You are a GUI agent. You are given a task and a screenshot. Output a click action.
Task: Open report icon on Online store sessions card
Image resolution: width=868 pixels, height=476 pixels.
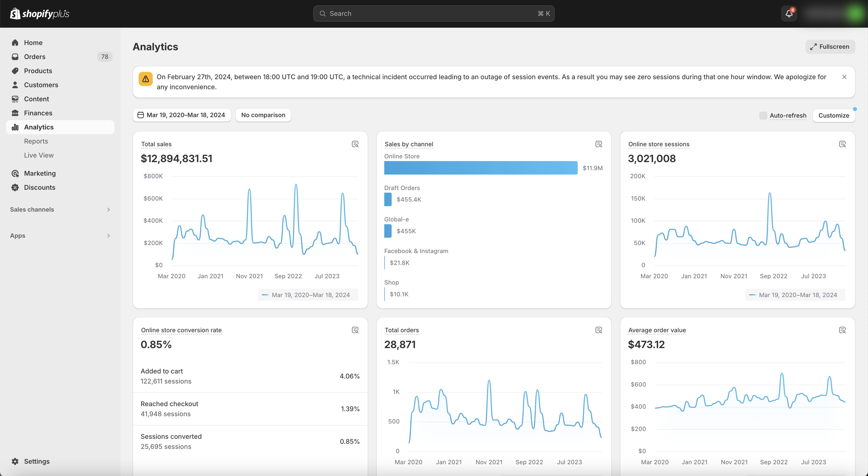click(x=842, y=144)
